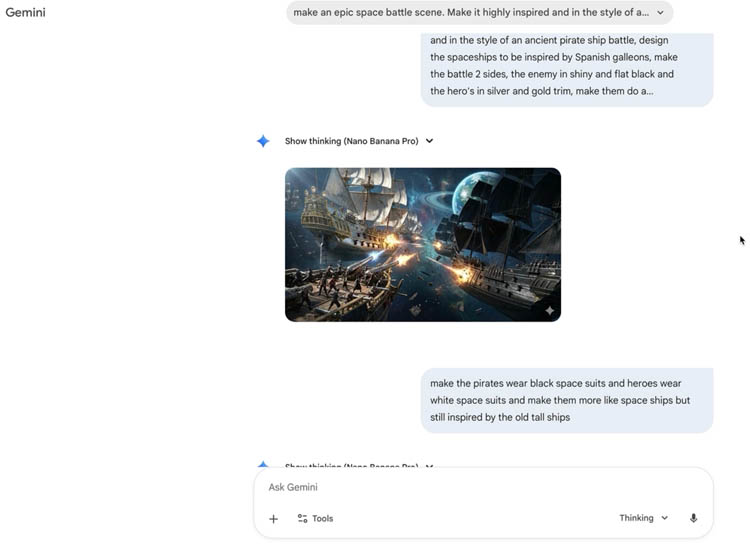Click the chevron inside the top prompt pill

point(660,13)
